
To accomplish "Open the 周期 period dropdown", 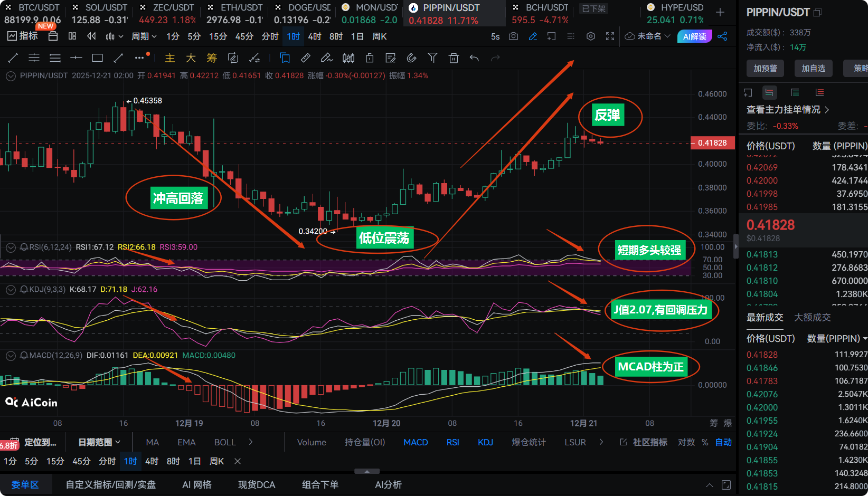I will coord(144,36).
